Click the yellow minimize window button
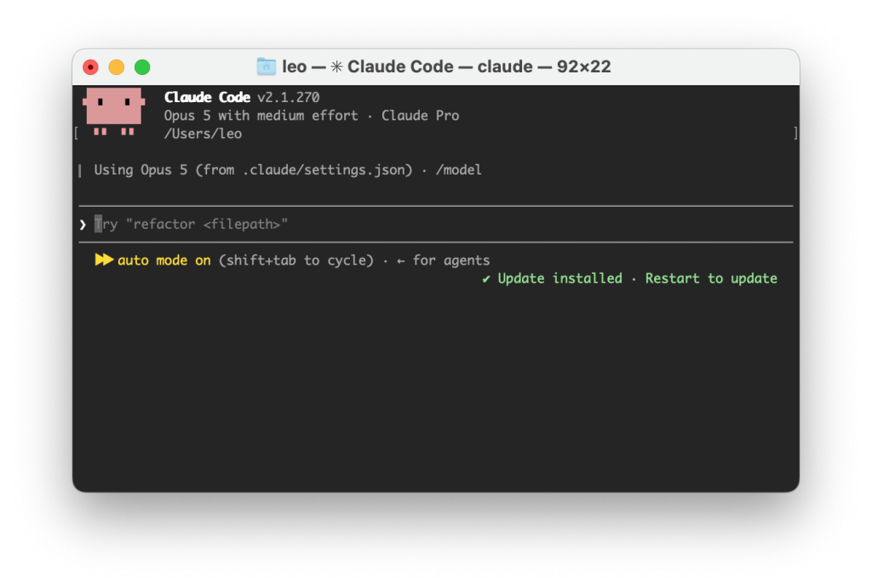This screenshot has width=872, height=588. coord(116,67)
